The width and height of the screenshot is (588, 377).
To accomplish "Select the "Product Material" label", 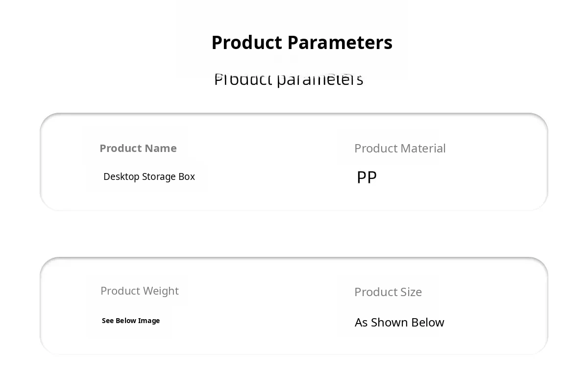I will [400, 148].
